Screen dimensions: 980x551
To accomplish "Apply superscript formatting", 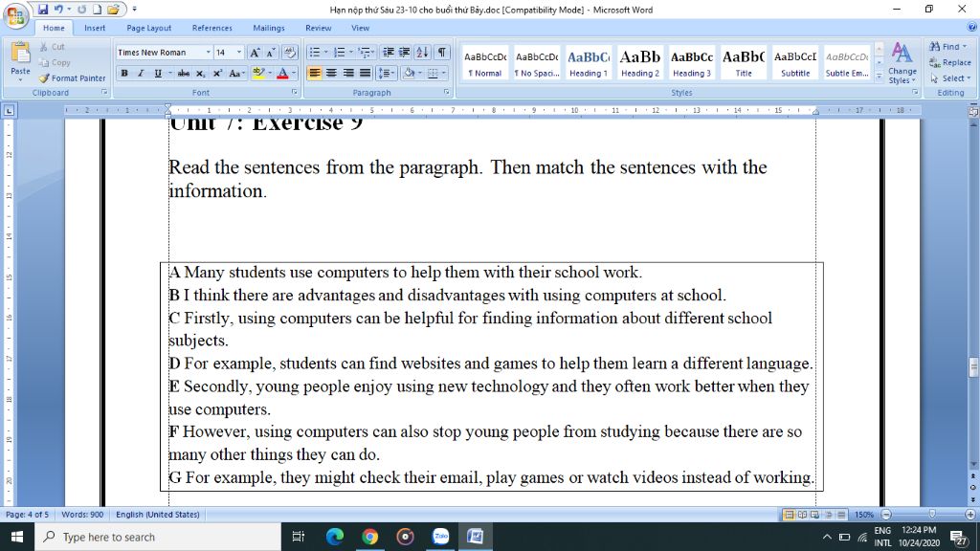I will pyautogui.click(x=217, y=73).
